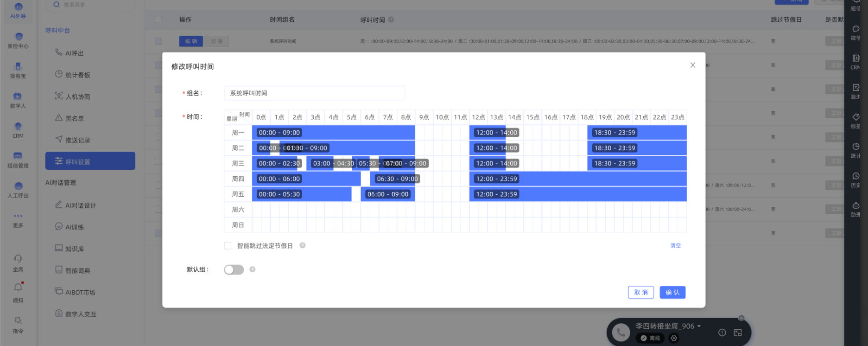Toggle the 默认组 switch on
868x346 pixels.
pos(234,270)
